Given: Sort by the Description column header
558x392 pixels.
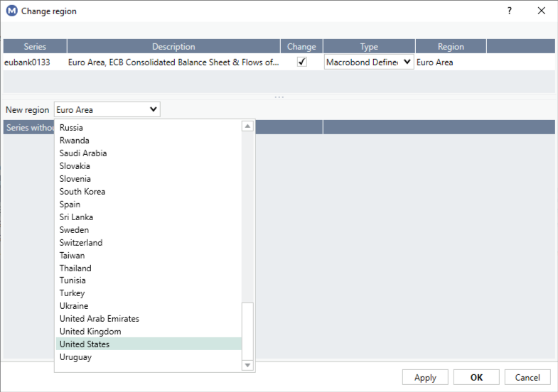Looking at the screenshot, I should pos(173,47).
